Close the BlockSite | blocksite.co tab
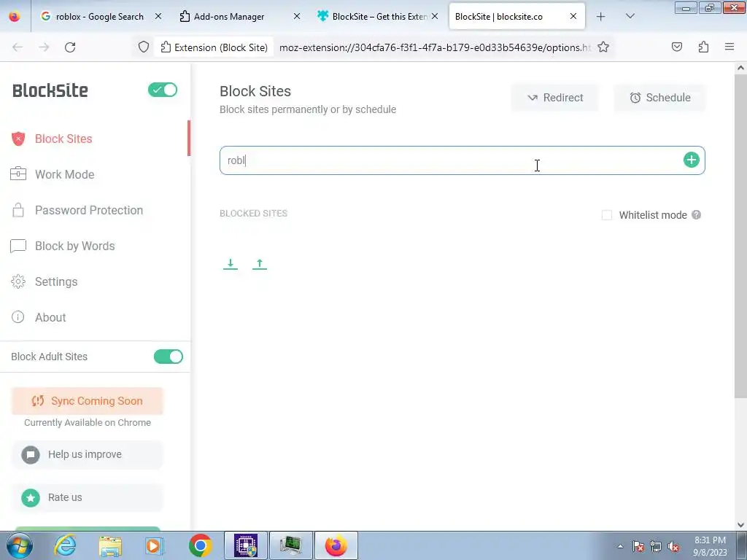Image resolution: width=747 pixels, height=560 pixels. click(x=573, y=16)
